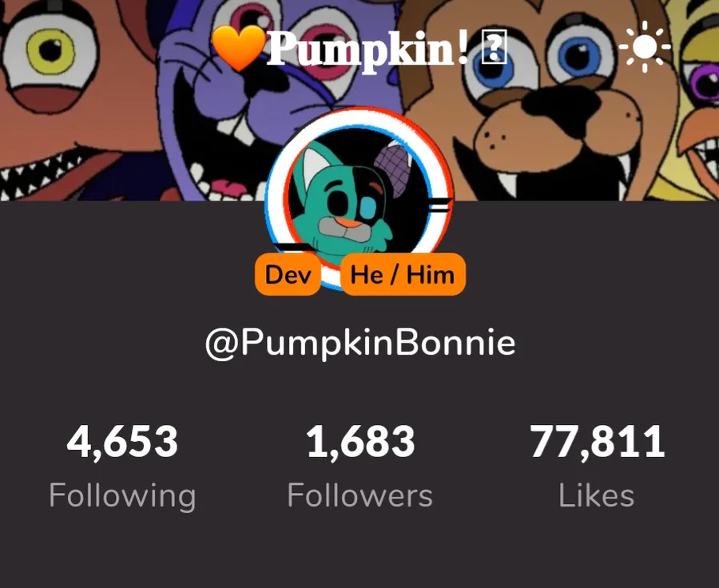Select the Pumpkin! display name
This screenshot has width=719, height=588.
[367, 50]
